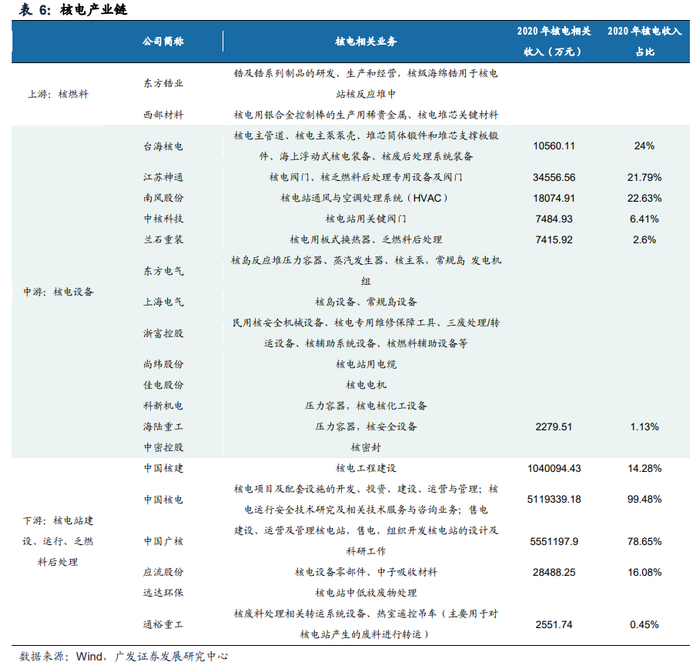This screenshot has width=700, height=672.
Task: Click the 14.28% share cell
Action: coord(644,468)
